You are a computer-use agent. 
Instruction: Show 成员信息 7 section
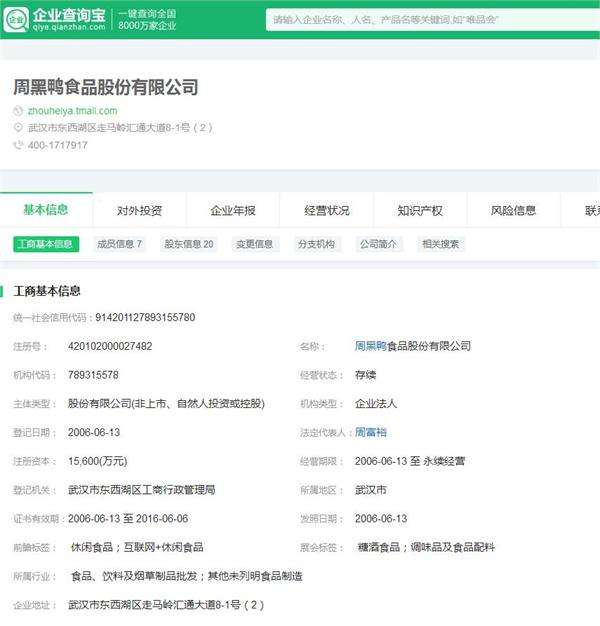[119, 244]
